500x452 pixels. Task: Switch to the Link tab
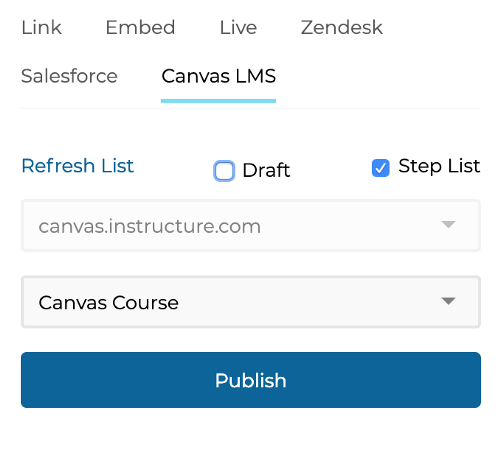tap(41, 27)
